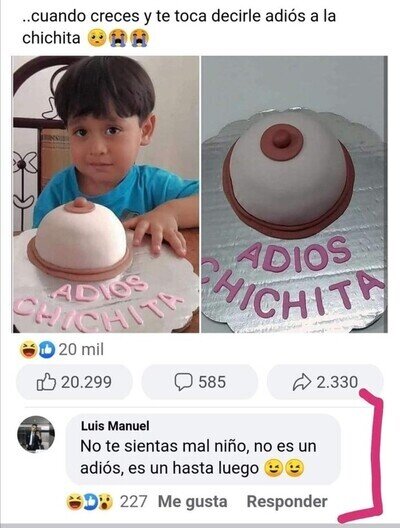Viewport: 400px width, 528px height.
Task: Click Responder under the comment
Action: coord(287,501)
